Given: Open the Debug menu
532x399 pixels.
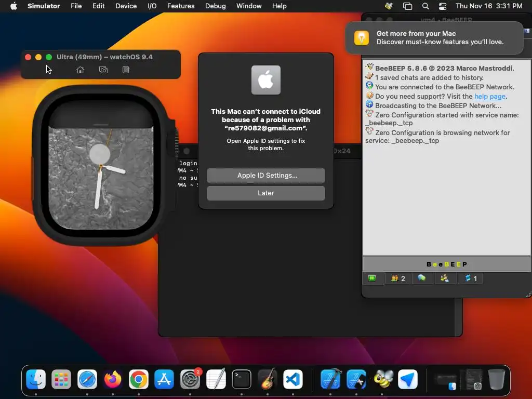Looking at the screenshot, I should coord(215,6).
